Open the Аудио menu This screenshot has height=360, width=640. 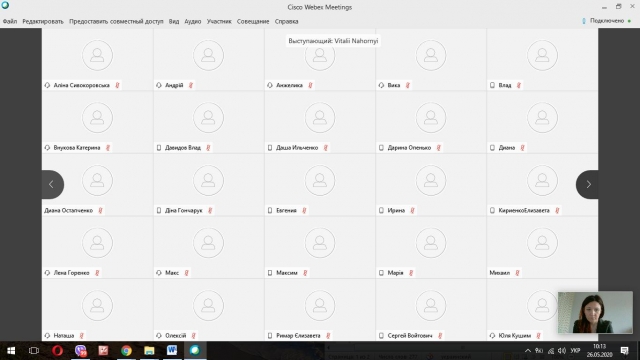tap(193, 21)
